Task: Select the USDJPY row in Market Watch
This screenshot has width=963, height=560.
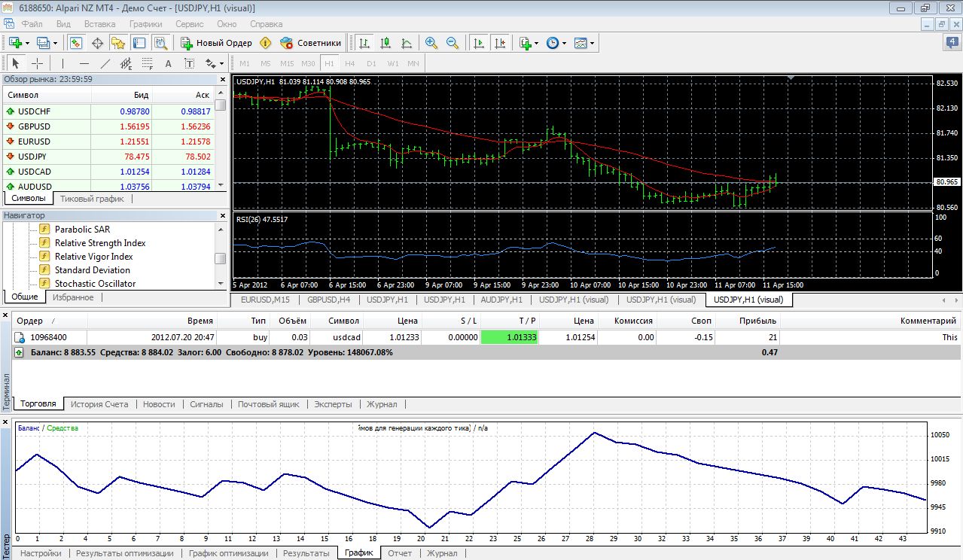Action: (x=108, y=157)
